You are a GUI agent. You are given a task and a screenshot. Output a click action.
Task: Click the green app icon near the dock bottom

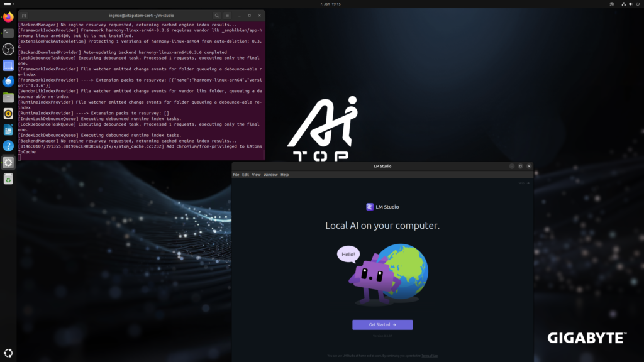pyautogui.click(x=8, y=178)
